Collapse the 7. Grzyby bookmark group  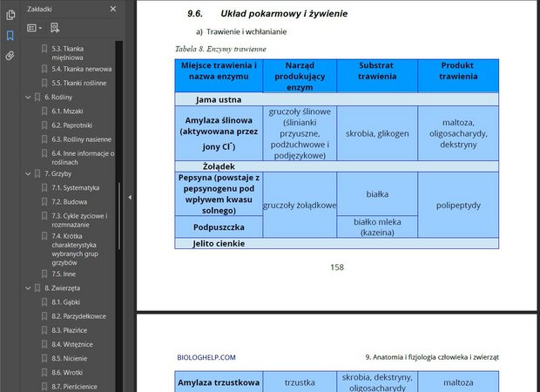(x=28, y=174)
